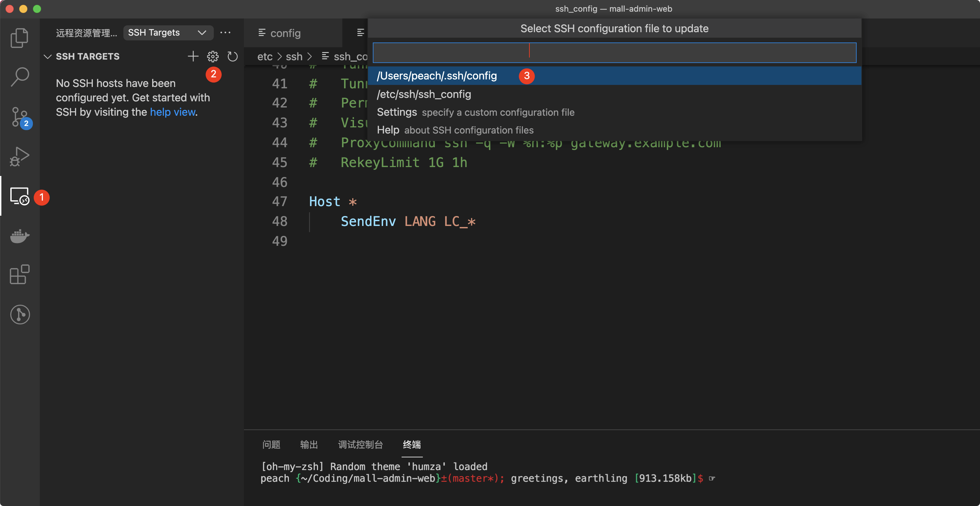Viewport: 980px width, 506px height.
Task: Open the SSH Targets dropdown
Action: tap(168, 33)
